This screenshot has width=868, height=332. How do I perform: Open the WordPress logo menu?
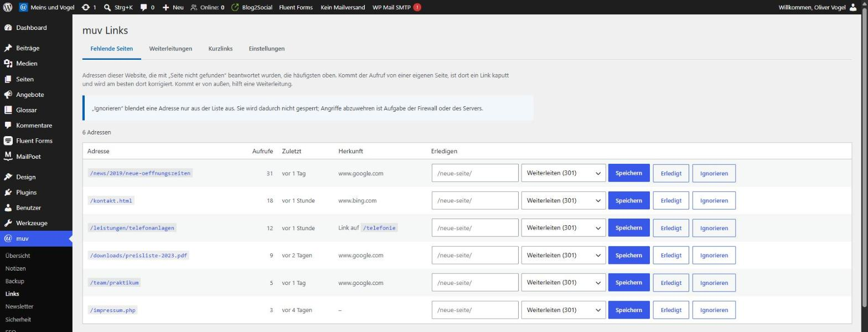click(x=8, y=7)
